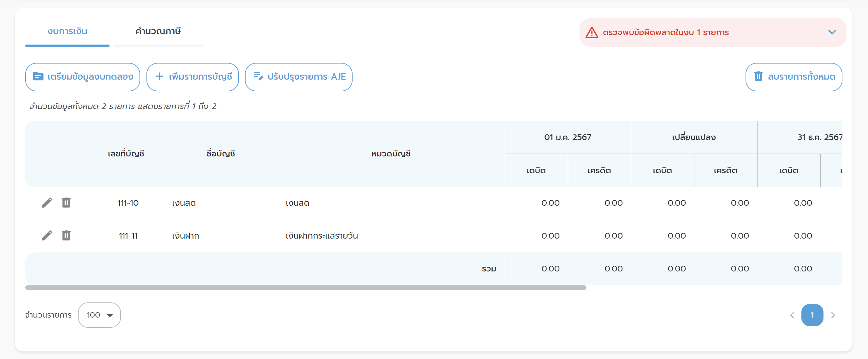The width and height of the screenshot is (868, 359).
Task: Click pencil edit icon for account 111-11
Action: (x=47, y=235)
